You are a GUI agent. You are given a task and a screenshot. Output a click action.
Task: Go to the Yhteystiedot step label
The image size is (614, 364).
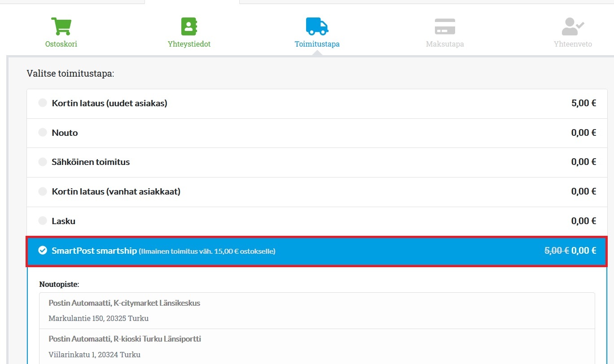[189, 44]
